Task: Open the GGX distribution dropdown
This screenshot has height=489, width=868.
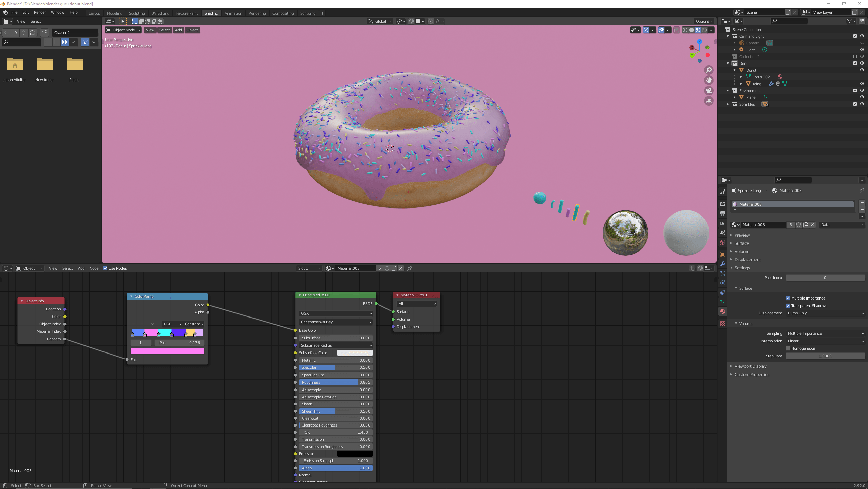Action: tap(336, 313)
